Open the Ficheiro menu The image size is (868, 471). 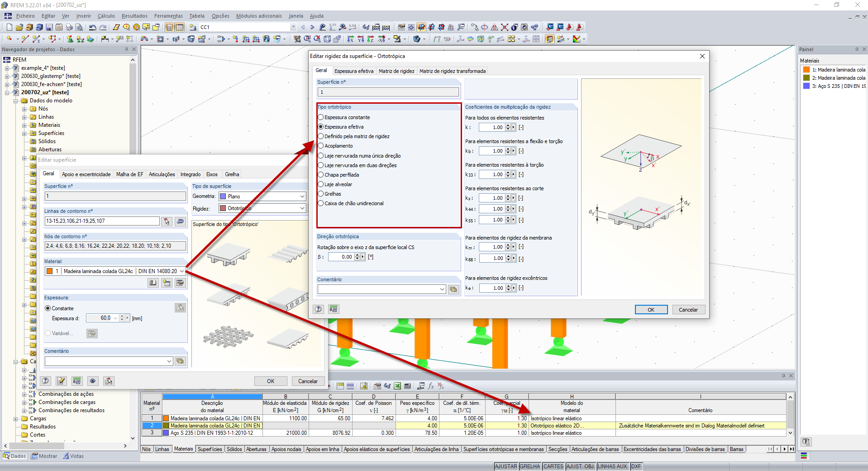[25, 16]
